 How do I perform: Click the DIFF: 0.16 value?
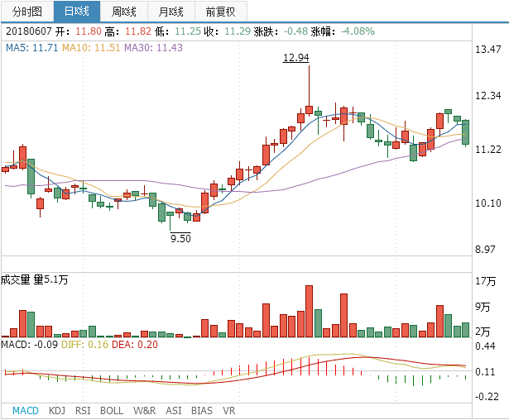coord(84,345)
